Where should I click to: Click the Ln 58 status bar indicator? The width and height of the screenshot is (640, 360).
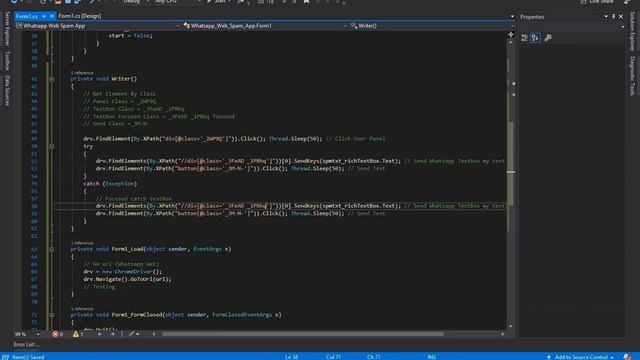(x=291, y=357)
